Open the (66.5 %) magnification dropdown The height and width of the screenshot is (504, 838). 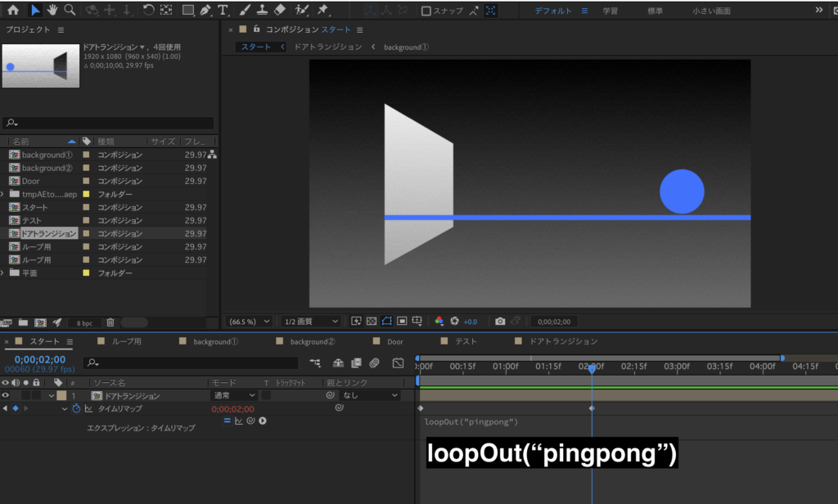coord(249,322)
